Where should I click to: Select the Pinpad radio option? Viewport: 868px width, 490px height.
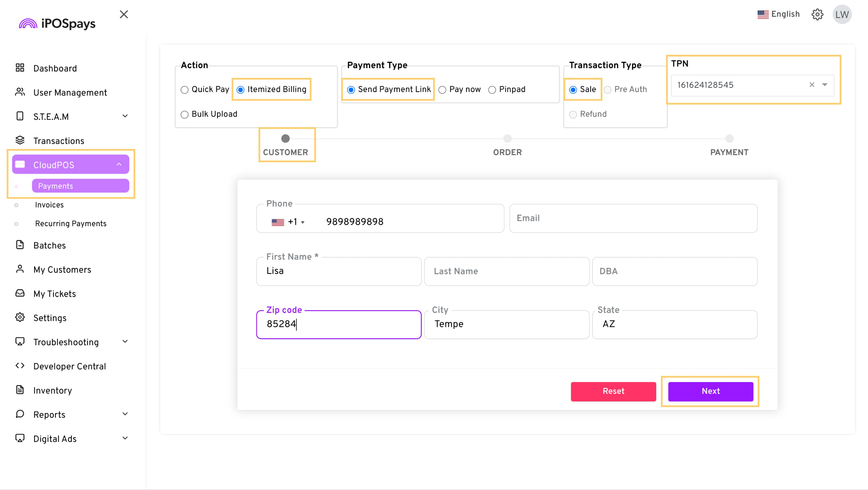coord(492,90)
